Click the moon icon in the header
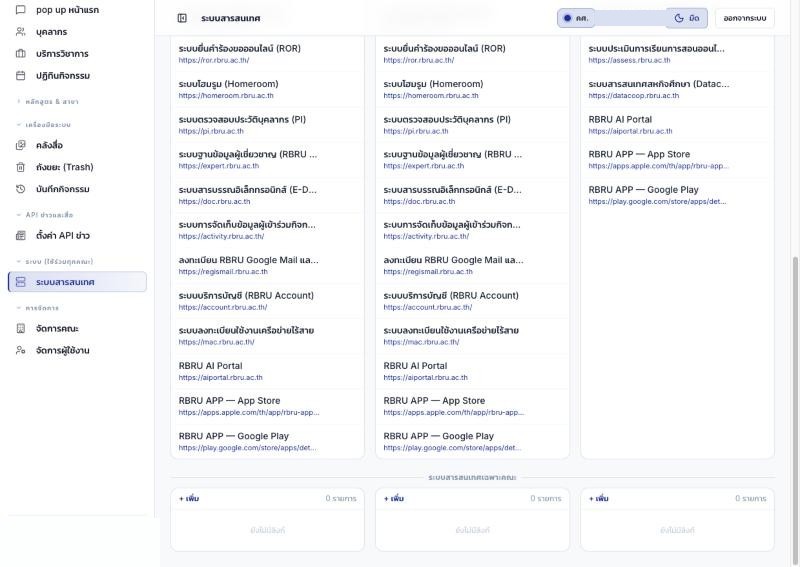800x567 pixels. coord(679,18)
